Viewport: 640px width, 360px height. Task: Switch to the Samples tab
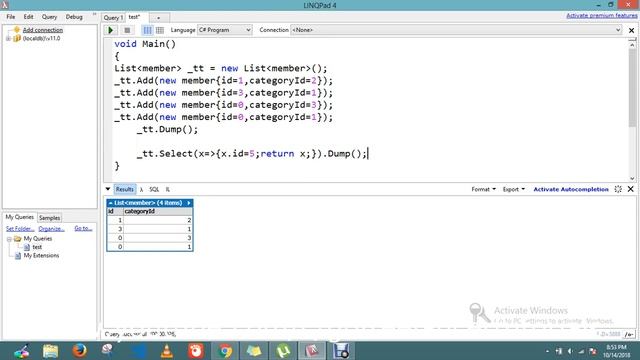click(49, 218)
